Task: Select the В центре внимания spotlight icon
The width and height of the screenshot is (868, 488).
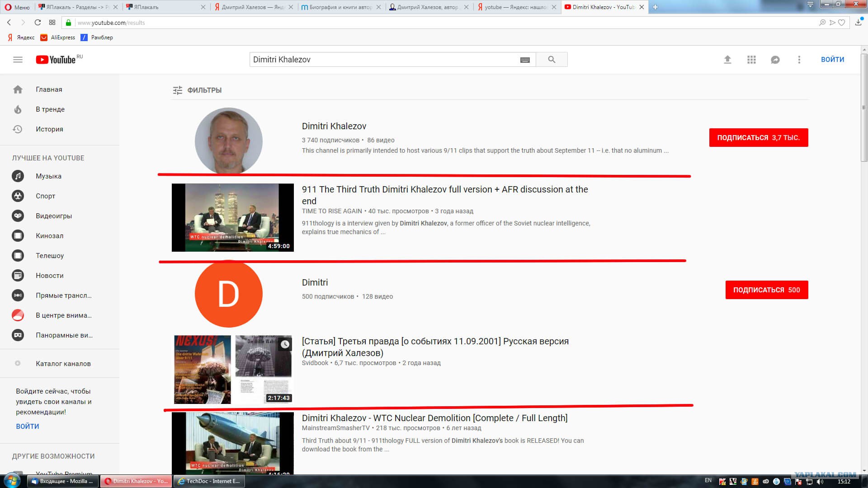Action: [x=18, y=315]
